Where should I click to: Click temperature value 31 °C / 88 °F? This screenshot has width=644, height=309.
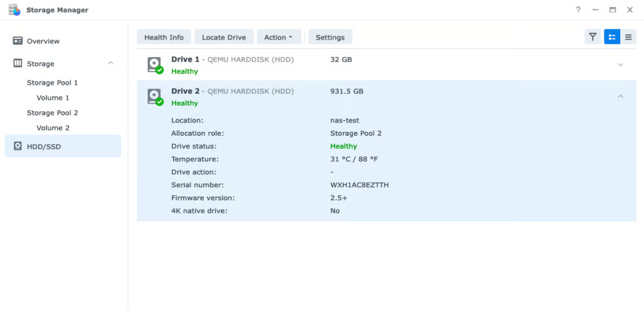(354, 159)
